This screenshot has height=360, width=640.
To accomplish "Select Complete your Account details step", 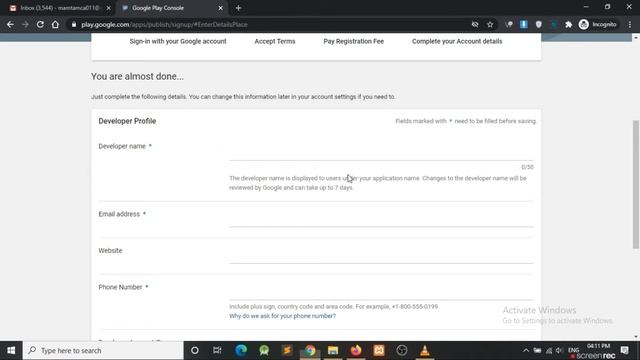I will point(457,41).
